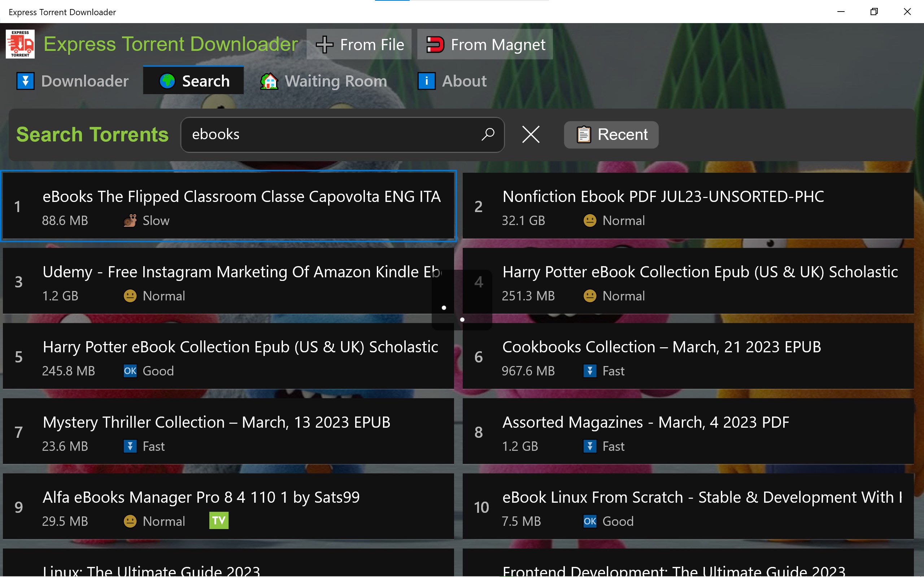The image size is (924, 577).
Task: Click the magnifying glass search icon
Action: (488, 134)
